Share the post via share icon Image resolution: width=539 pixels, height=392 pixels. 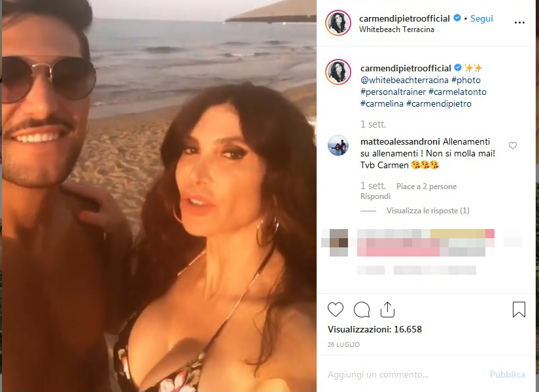click(387, 310)
